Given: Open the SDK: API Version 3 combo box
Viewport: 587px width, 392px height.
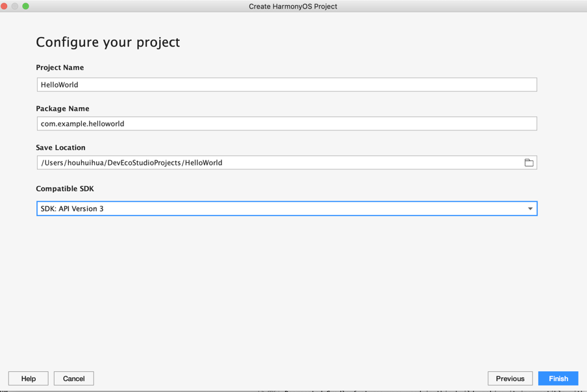Looking at the screenshot, I should [x=287, y=209].
